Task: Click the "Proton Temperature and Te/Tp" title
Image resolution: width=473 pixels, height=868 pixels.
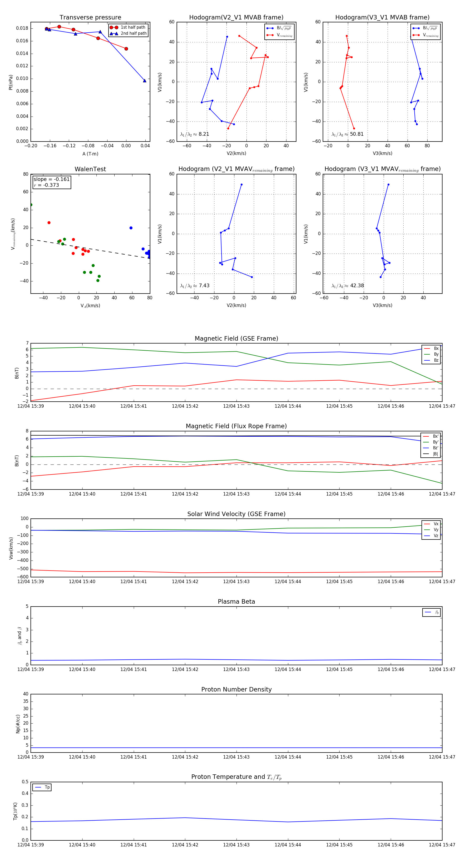Action: point(236,777)
